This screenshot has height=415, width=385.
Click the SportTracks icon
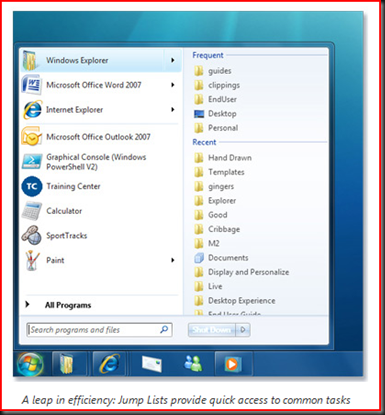(x=32, y=235)
